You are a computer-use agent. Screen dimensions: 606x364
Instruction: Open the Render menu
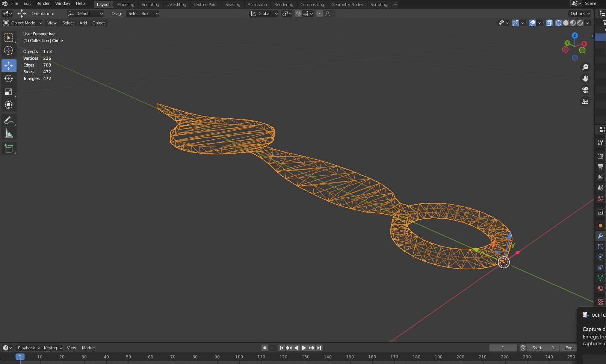tap(43, 3)
